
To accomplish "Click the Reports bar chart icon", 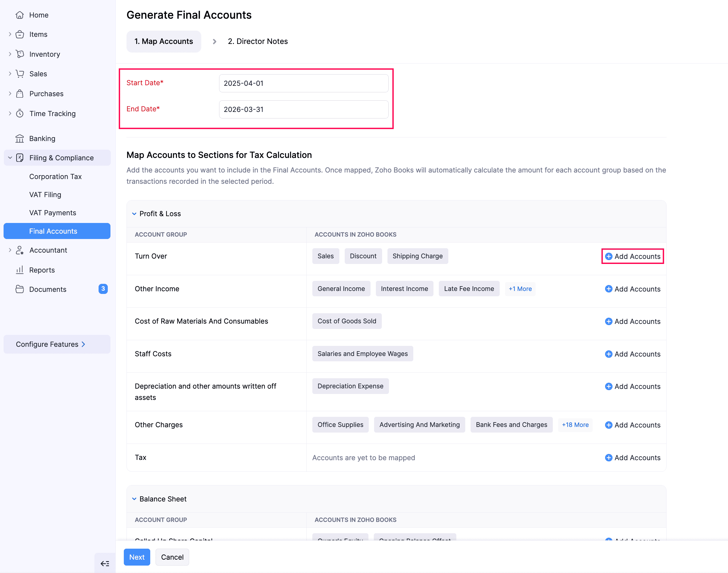I will point(20,270).
